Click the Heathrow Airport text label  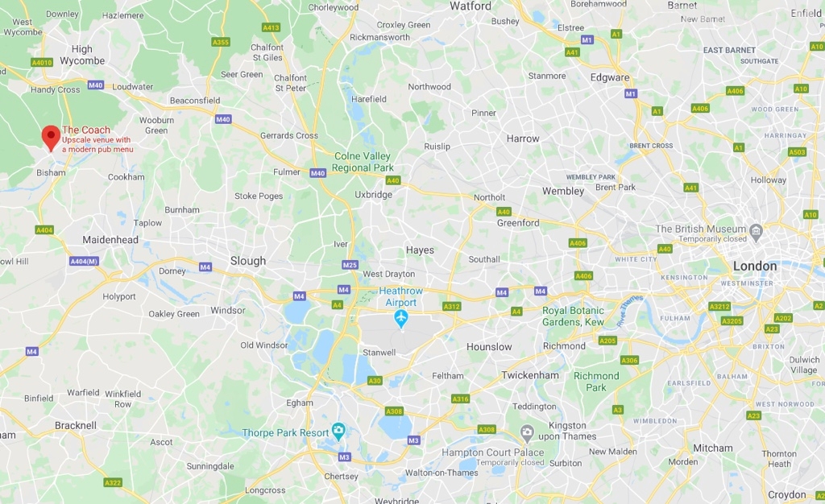coord(401,296)
